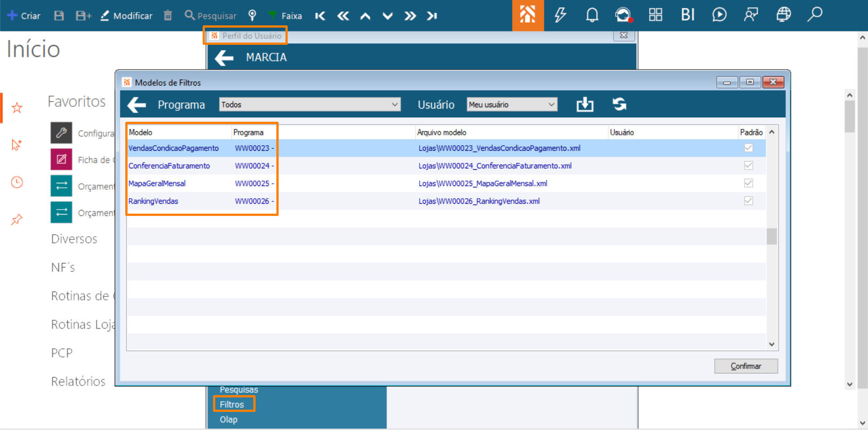This screenshot has width=868, height=430.
Task: Click the trash delete icon
Action: [x=168, y=15]
